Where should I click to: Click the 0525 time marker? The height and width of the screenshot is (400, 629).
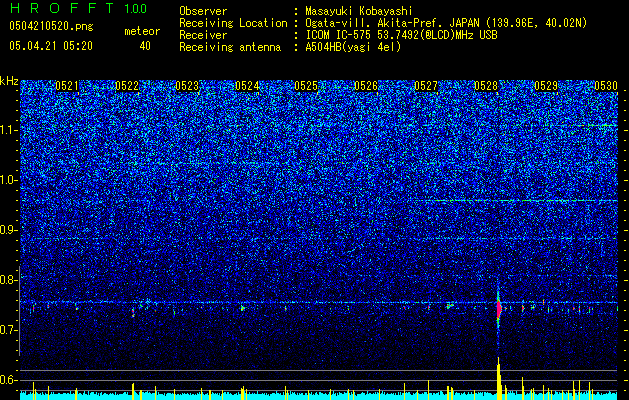306,86
